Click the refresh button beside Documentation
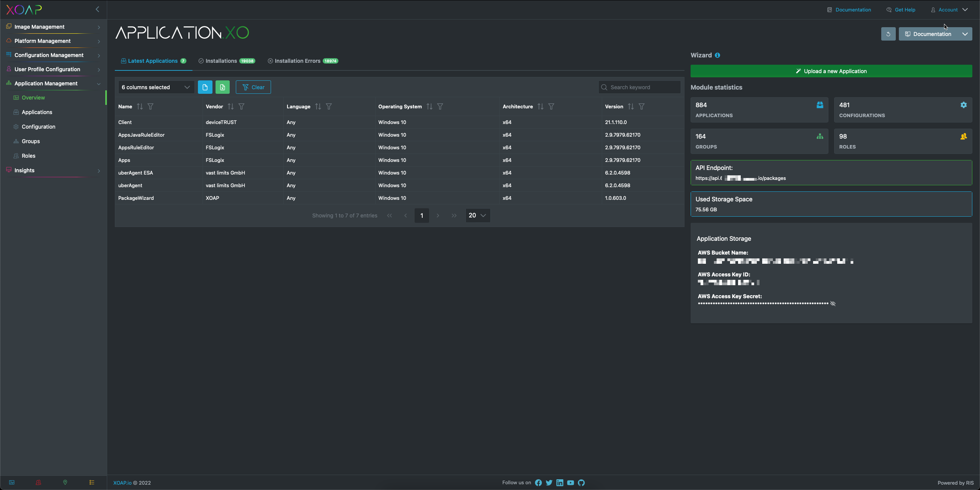Image resolution: width=980 pixels, height=490 pixels. (x=888, y=34)
